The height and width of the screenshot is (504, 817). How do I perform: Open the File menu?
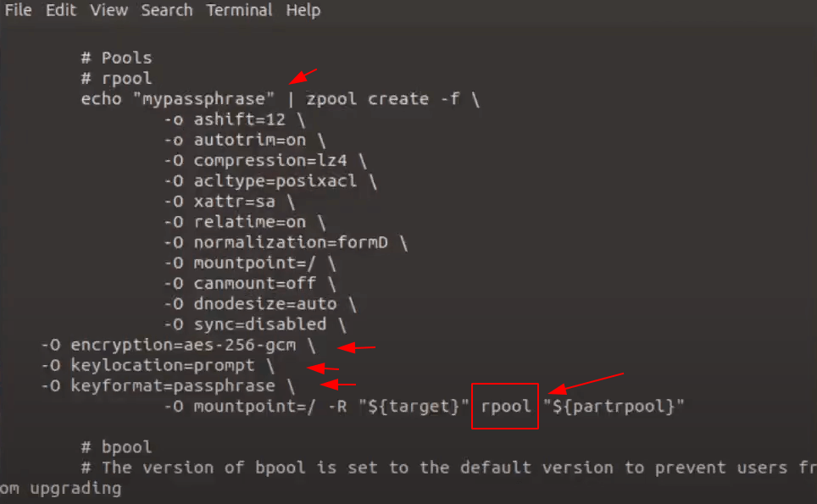(19, 10)
